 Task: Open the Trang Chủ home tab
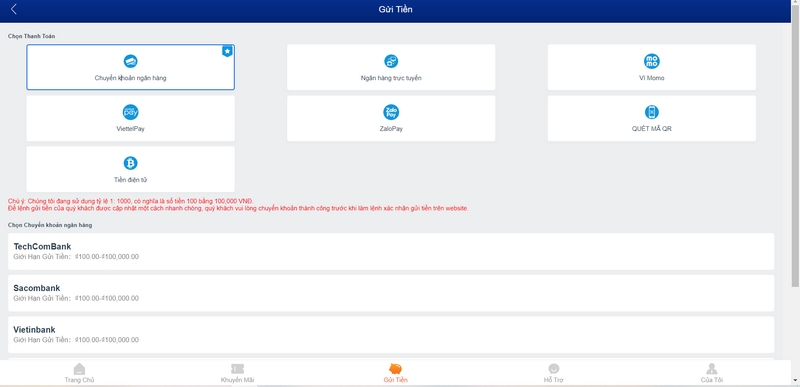click(x=80, y=373)
